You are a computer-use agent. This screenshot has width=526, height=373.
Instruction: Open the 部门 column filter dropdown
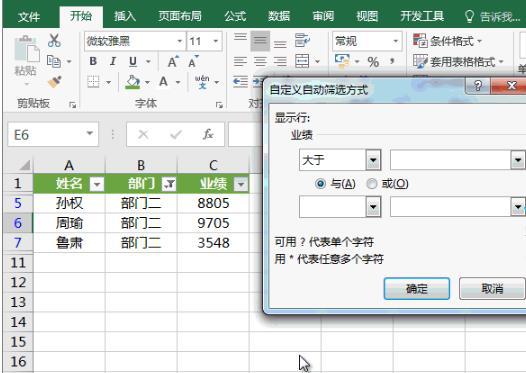[169, 184]
